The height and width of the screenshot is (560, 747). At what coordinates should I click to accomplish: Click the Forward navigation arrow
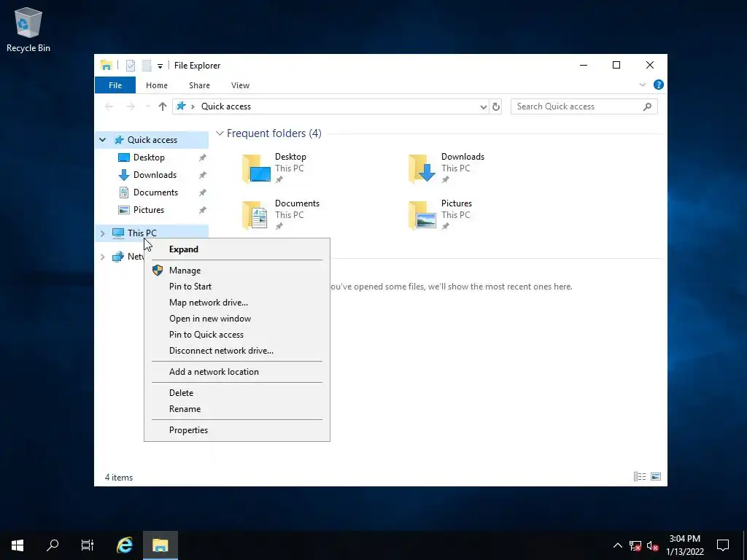click(130, 106)
